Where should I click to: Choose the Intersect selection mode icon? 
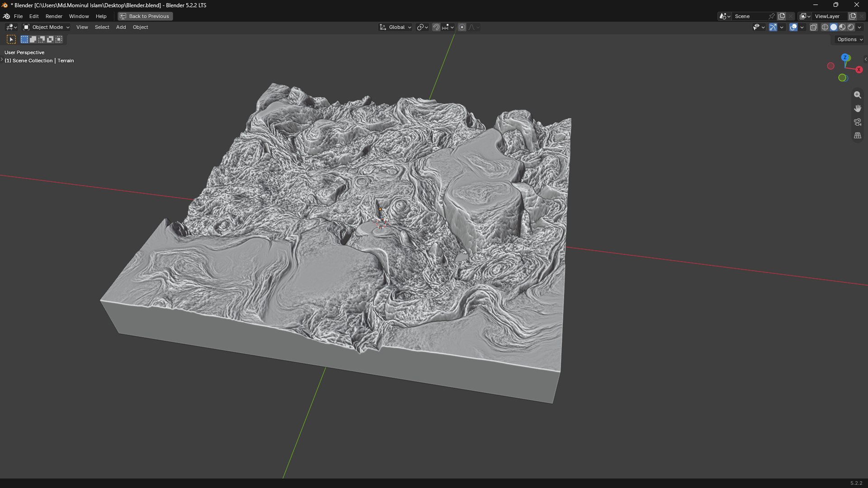59,39
